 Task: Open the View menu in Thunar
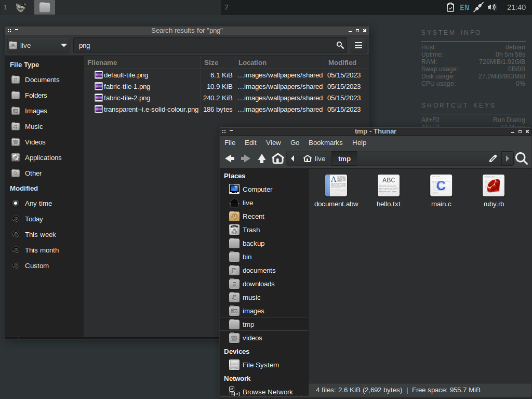(273, 142)
